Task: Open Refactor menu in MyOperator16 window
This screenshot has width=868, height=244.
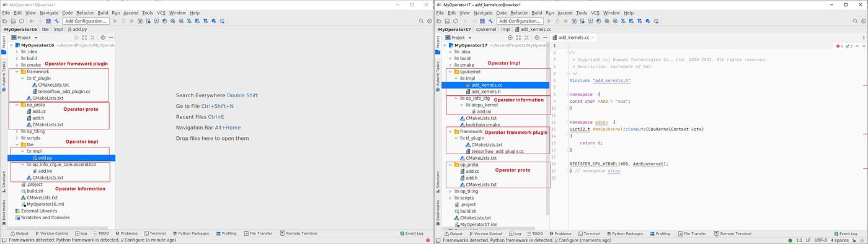Action: click(x=85, y=13)
